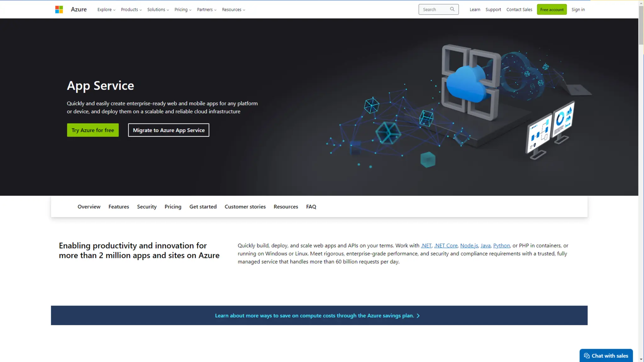The image size is (644, 362).
Task: Expand the Explore dropdown menu
Action: 106,9
